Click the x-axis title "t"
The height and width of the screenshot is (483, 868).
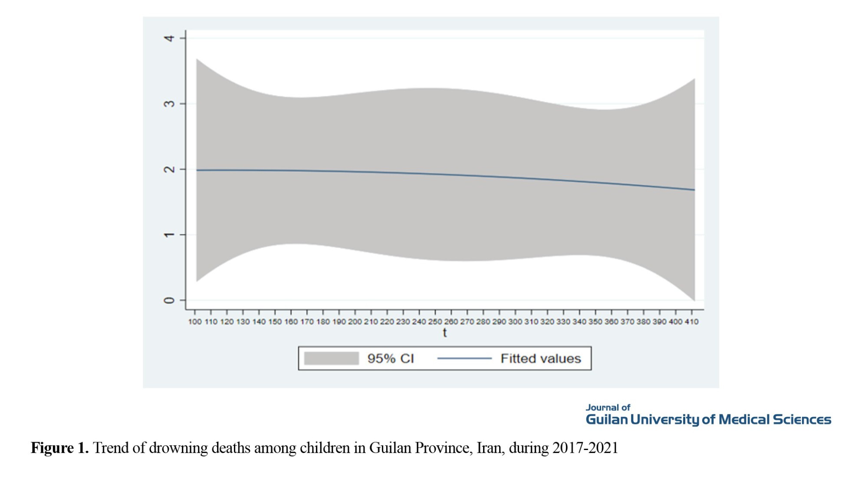[444, 333]
